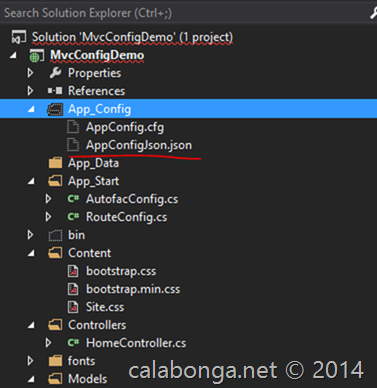Expand the HomeController.cs node

click(49, 343)
